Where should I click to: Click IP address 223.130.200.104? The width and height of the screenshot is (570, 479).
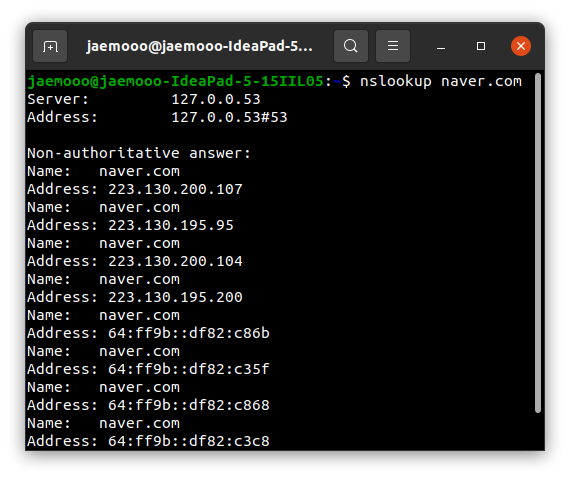[x=175, y=261]
